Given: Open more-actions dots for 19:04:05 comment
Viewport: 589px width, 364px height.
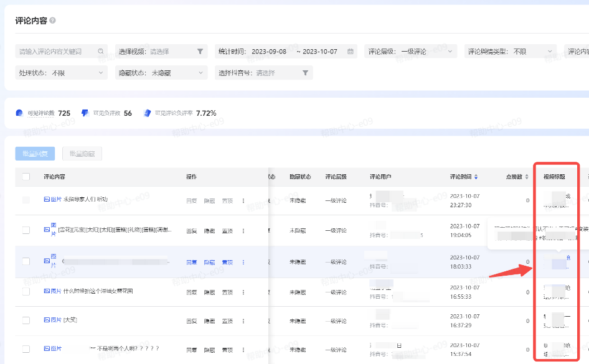Looking at the screenshot, I should 243,231.
